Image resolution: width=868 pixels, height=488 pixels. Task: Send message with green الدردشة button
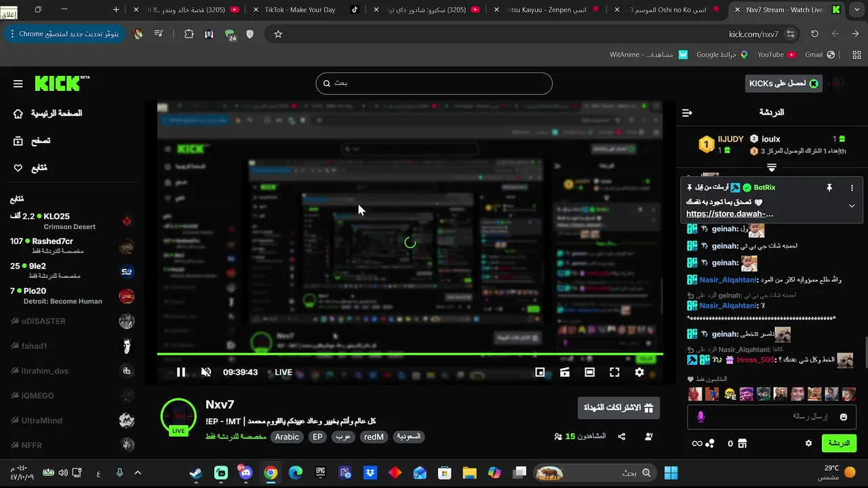[839, 443]
